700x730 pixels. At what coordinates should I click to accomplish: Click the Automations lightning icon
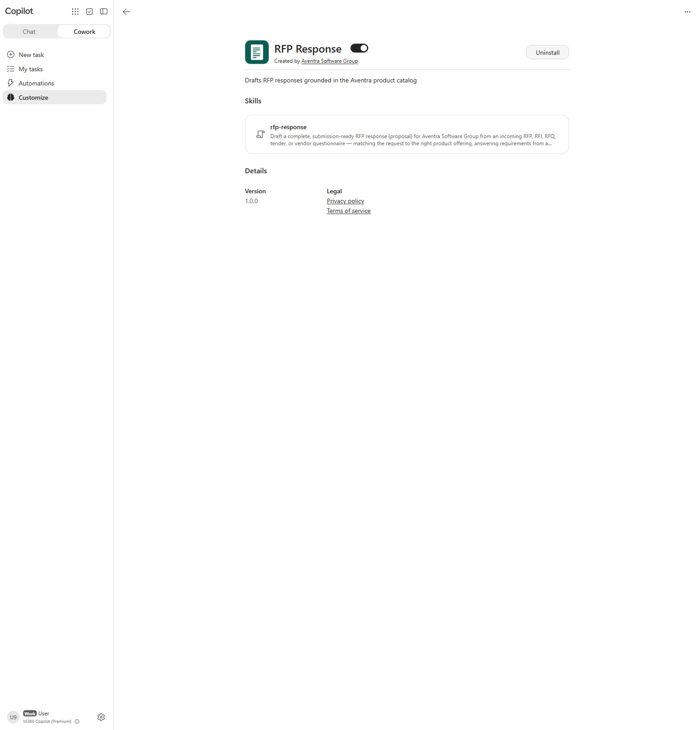(11, 83)
